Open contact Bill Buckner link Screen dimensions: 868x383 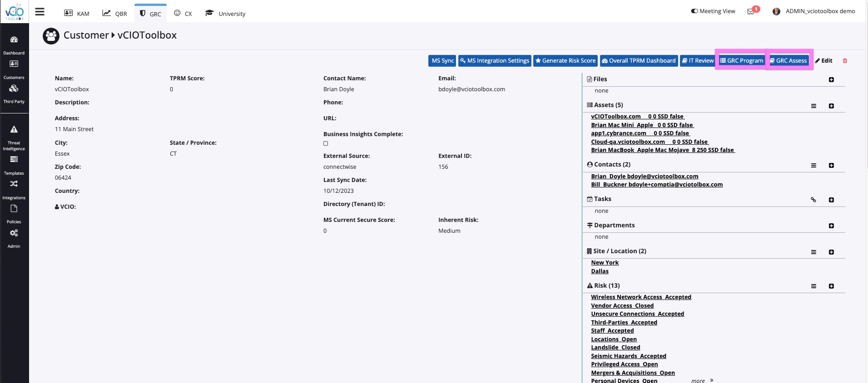[657, 185]
